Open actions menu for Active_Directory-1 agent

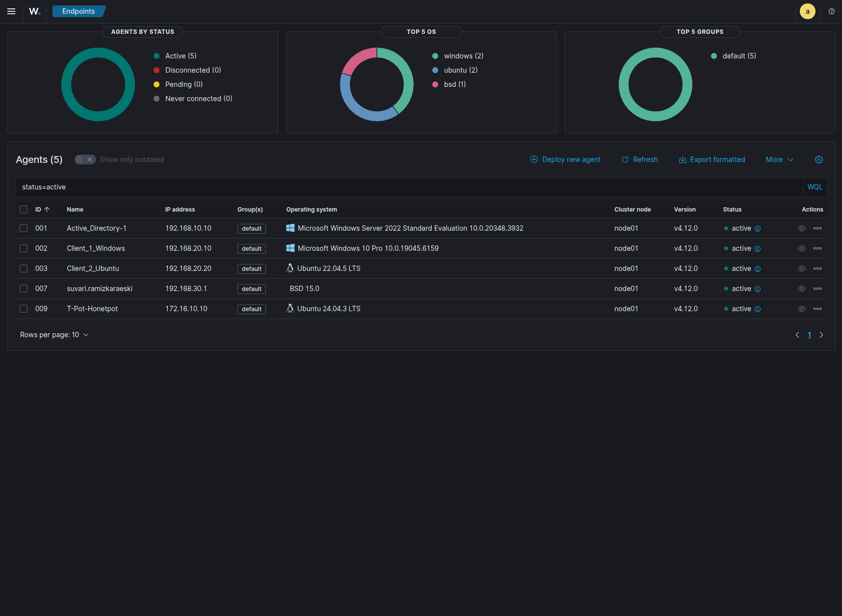[x=817, y=228]
